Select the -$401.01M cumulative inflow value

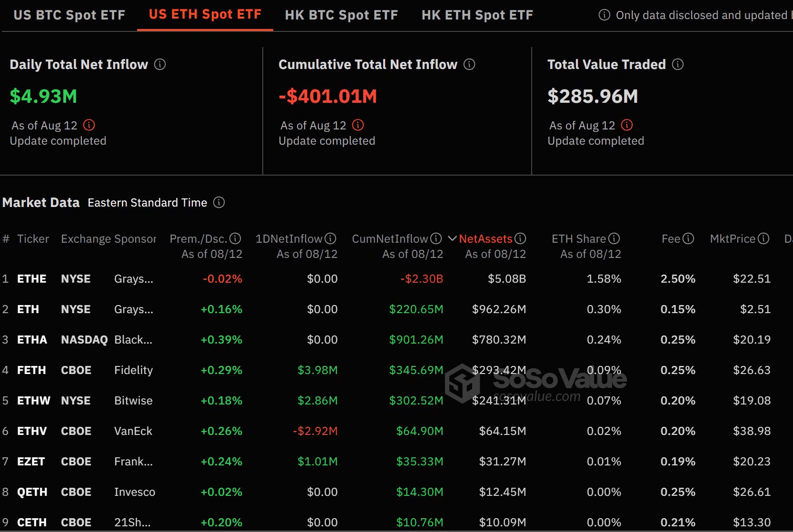[x=327, y=96]
